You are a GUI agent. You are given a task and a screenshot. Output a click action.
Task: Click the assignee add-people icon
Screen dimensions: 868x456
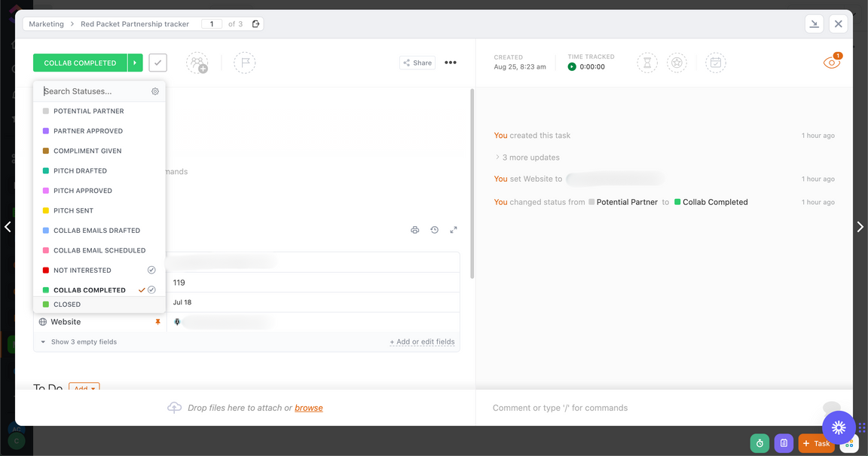pos(197,63)
